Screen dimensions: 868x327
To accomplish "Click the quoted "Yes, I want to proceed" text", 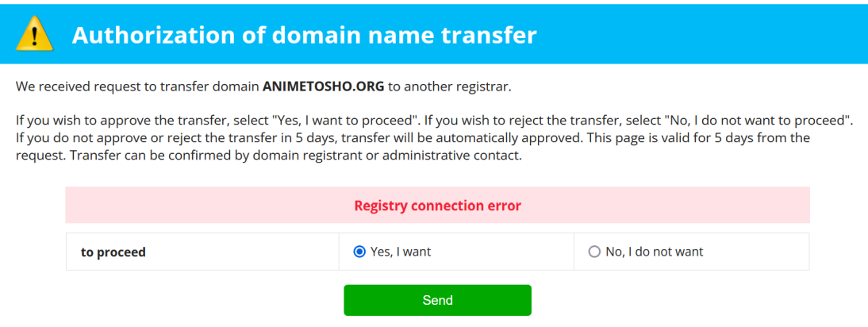I will pyautogui.click(x=344, y=121).
